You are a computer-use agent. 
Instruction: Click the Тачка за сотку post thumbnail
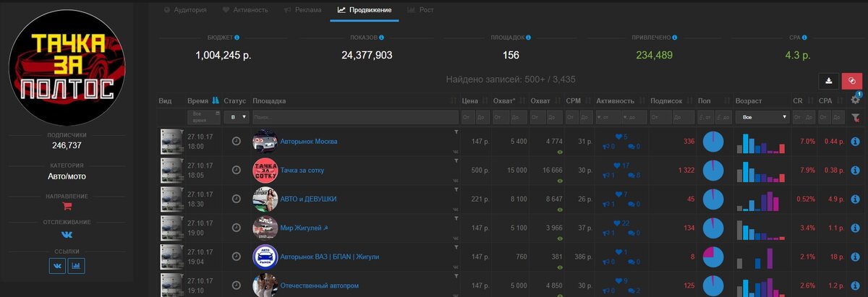pos(172,171)
